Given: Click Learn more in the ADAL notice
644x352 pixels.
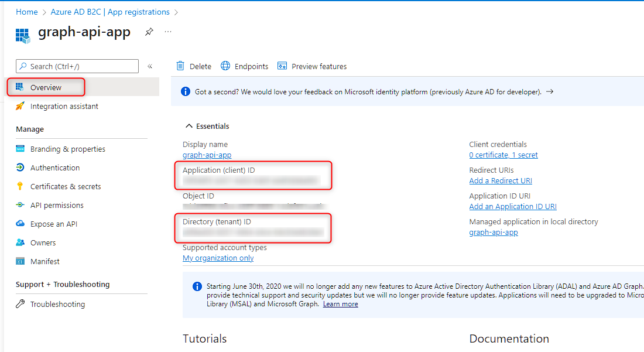Looking at the screenshot, I should pyautogui.click(x=341, y=304).
